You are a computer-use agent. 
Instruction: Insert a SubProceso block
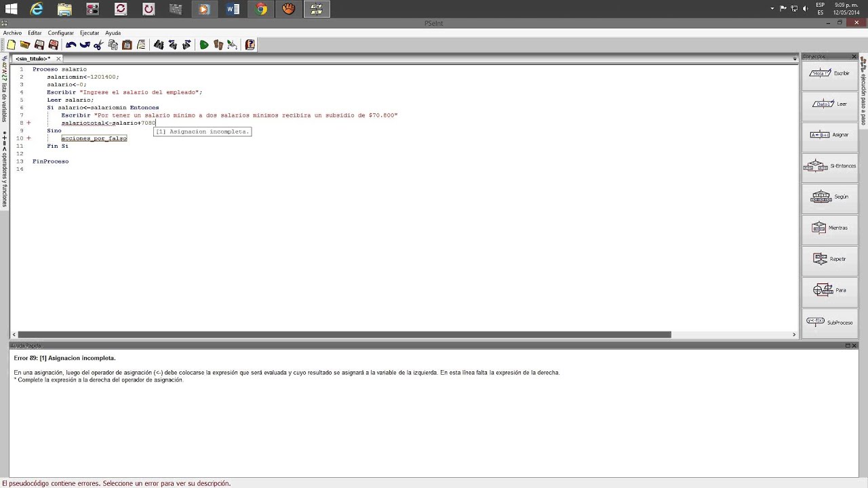pos(829,322)
